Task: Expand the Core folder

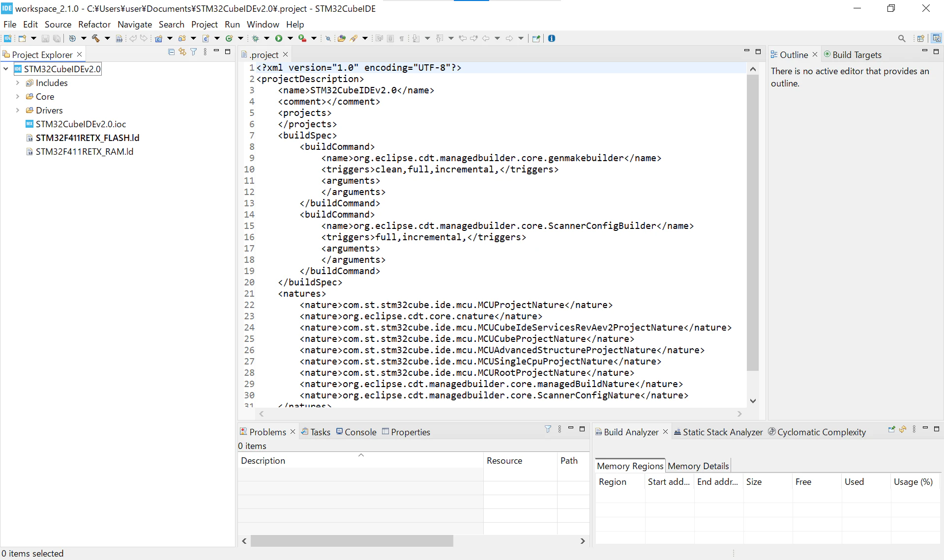Action: 18,96
